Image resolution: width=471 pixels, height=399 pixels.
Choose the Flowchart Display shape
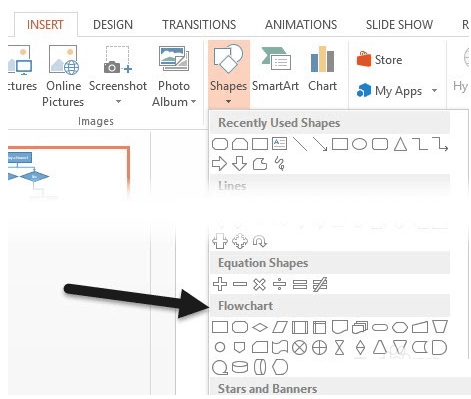[280, 367]
